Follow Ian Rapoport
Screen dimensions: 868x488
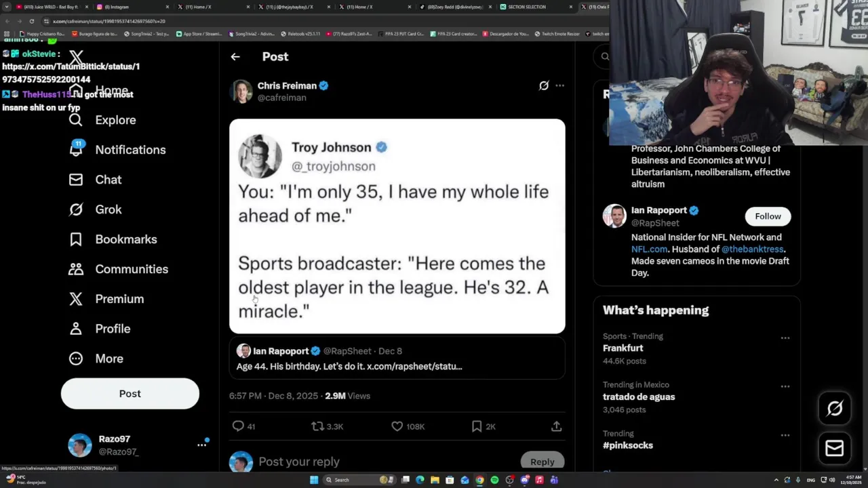pos(768,216)
